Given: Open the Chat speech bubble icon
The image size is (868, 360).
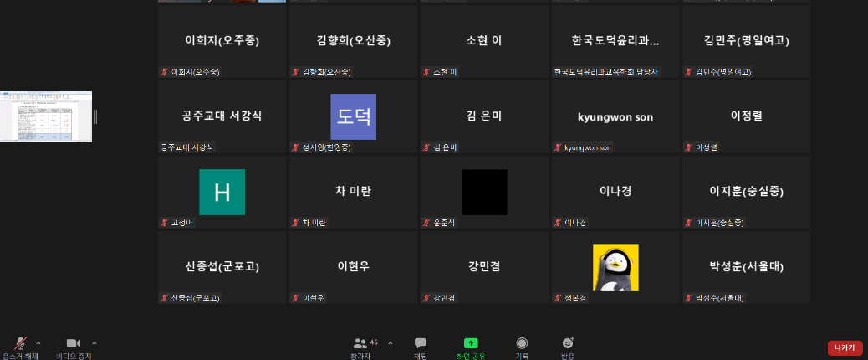Looking at the screenshot, I should tap(420, 343).
